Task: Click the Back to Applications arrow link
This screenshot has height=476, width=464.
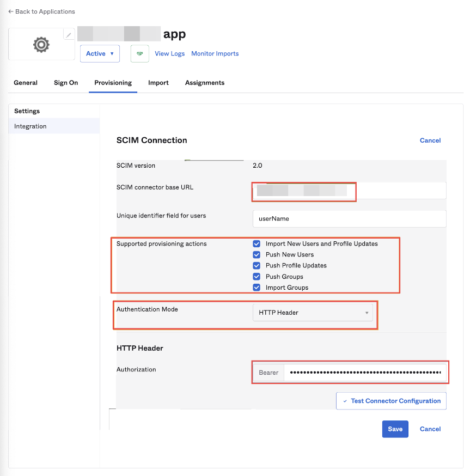Action: coord(41,11)
